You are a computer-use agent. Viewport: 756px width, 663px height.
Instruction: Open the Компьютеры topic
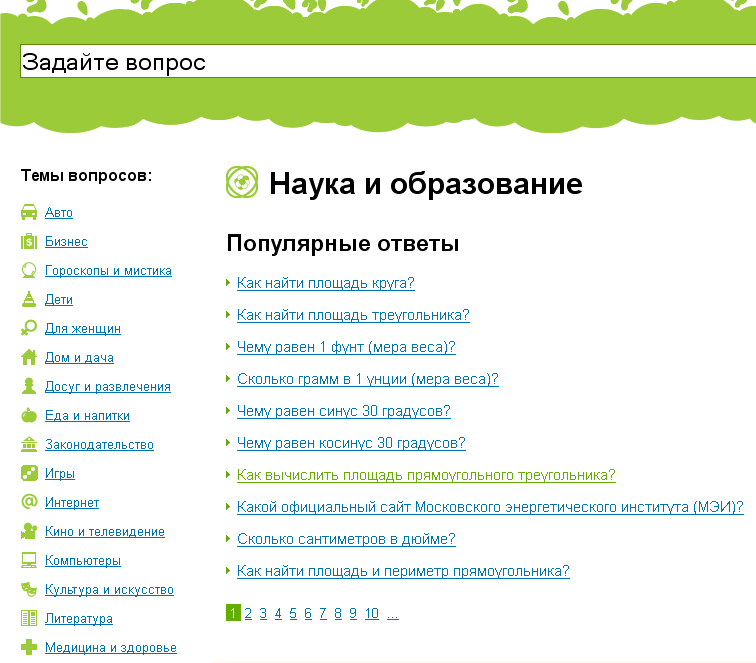83,560
